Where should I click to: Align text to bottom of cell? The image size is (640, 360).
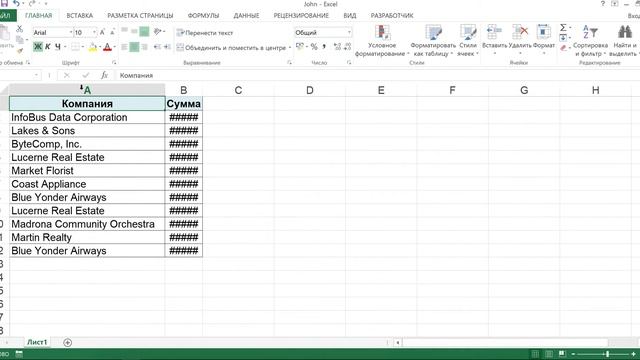(144, 31)
